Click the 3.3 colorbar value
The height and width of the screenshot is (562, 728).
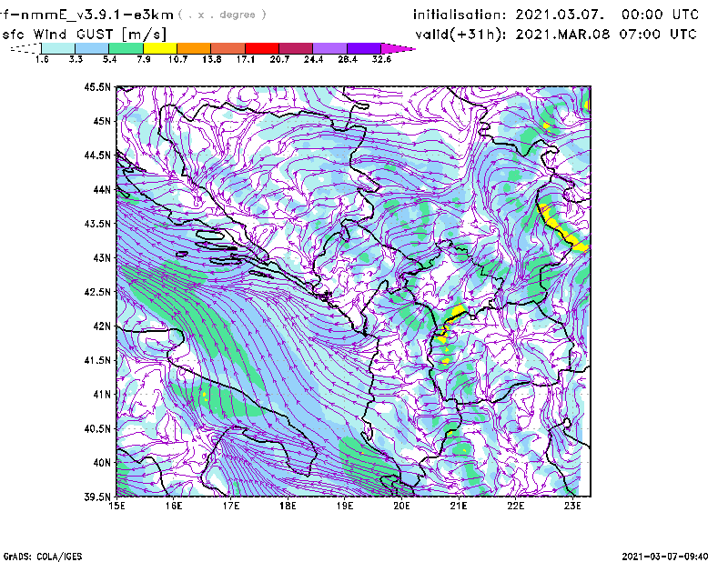76,59
